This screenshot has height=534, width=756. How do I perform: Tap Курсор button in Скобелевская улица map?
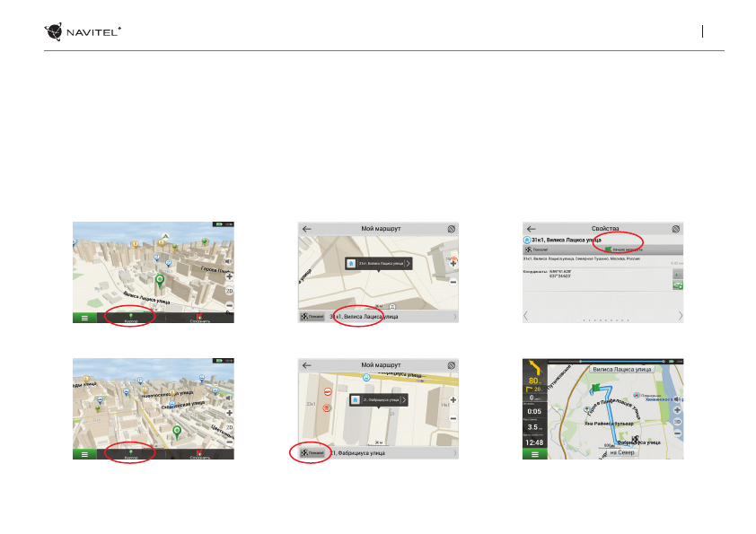pos(131,454)
